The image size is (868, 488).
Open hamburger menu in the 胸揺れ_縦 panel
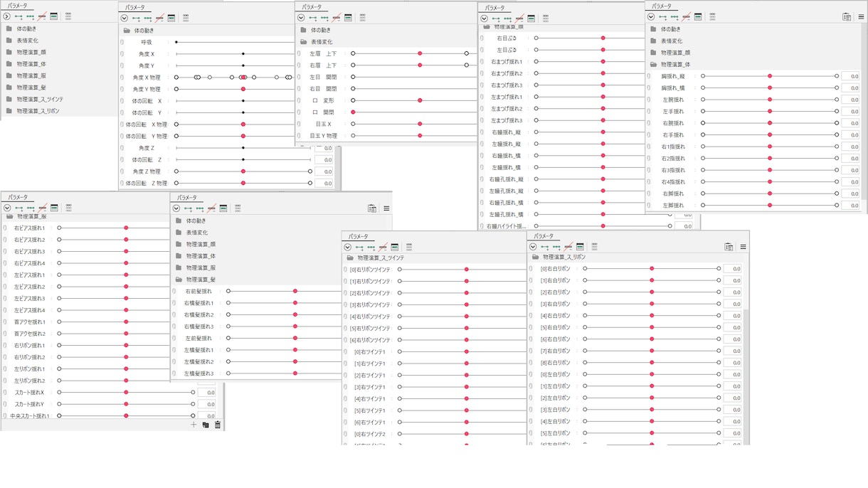[x=861, y=17]
